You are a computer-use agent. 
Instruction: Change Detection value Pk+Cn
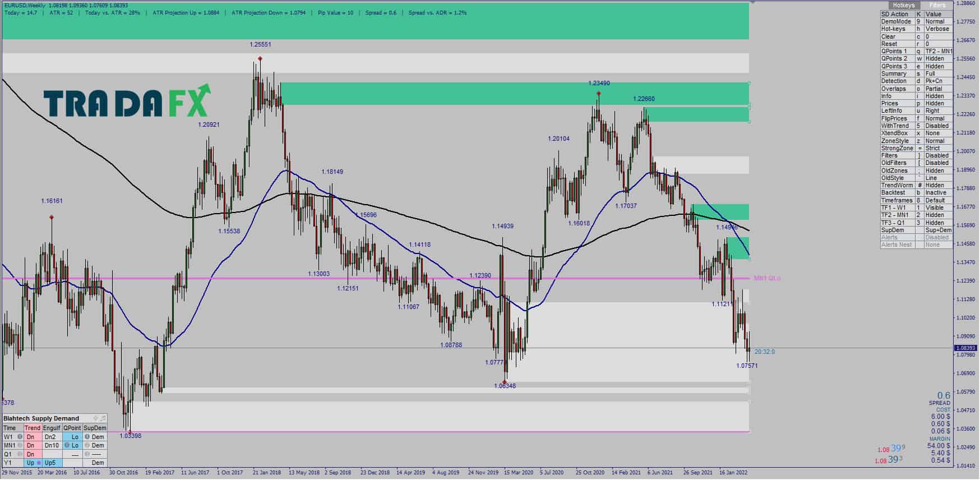[x=938, y=81]
